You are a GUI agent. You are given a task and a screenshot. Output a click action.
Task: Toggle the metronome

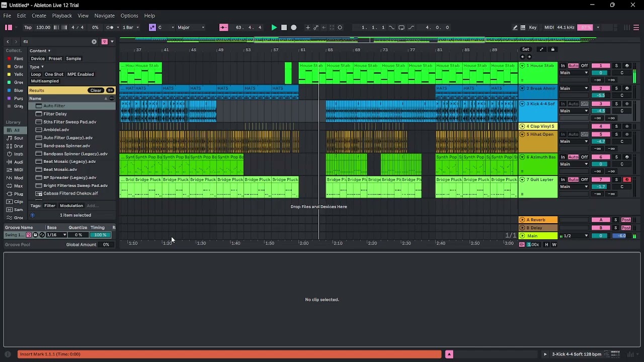point(110,28)
